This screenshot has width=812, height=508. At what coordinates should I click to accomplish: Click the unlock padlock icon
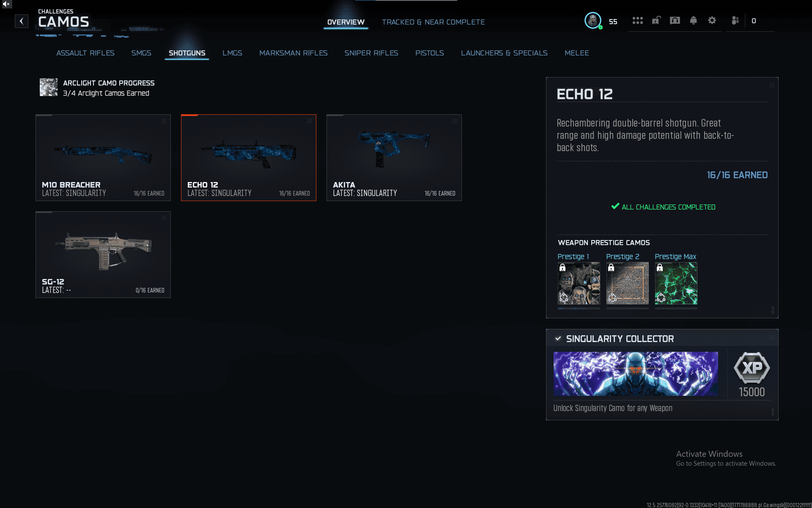click(x=656, y=21)
